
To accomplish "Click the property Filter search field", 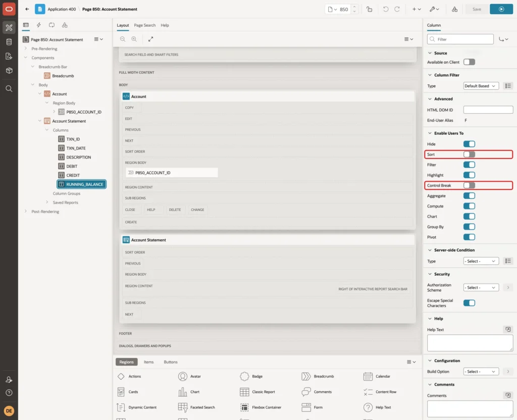I will point(460,39).
